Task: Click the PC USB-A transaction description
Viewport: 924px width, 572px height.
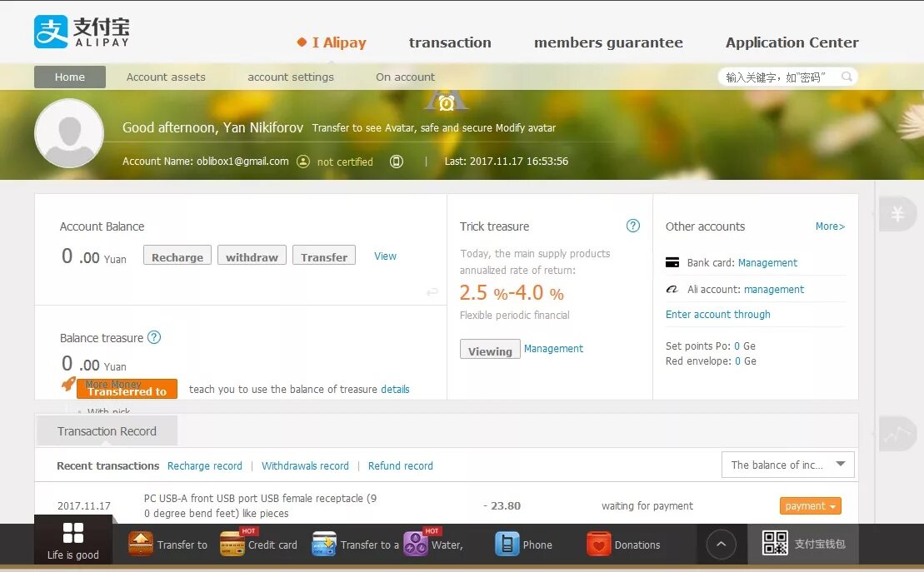Action: point(260,505)
